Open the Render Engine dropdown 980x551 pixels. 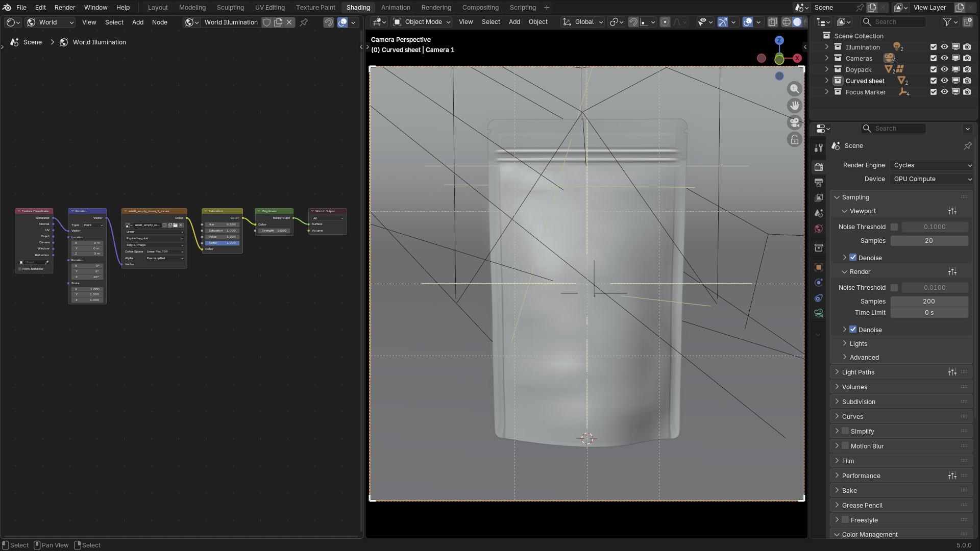932,165
